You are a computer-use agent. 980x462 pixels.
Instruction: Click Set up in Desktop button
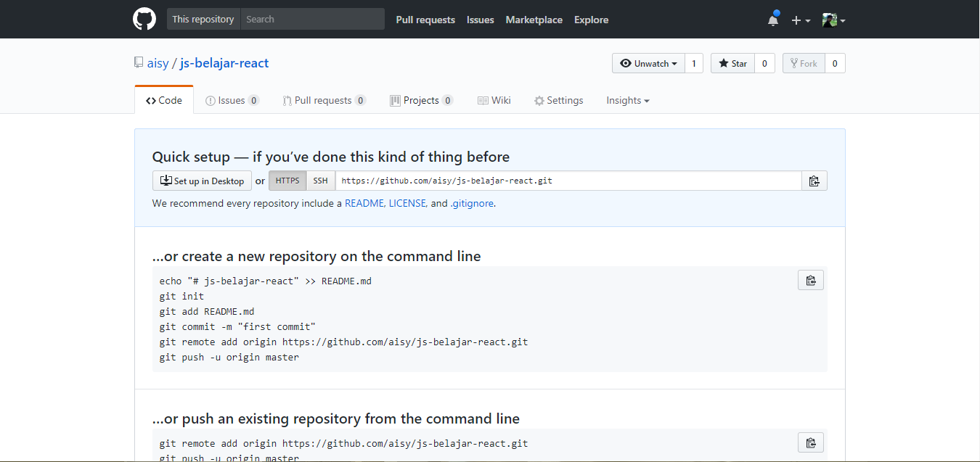202,181
